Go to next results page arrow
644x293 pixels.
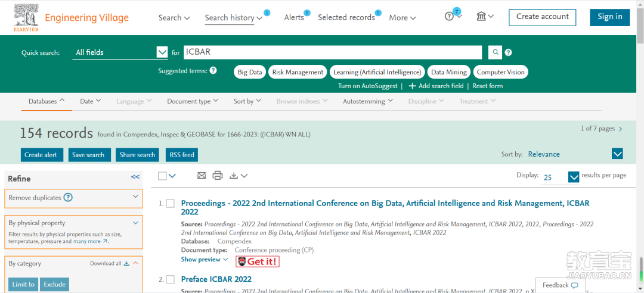tap(620, 129)
